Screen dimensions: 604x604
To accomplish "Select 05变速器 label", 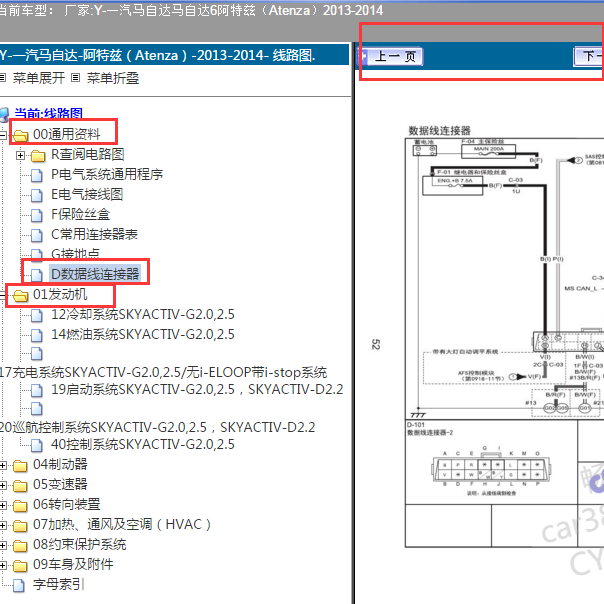I will tap(60, 484).
